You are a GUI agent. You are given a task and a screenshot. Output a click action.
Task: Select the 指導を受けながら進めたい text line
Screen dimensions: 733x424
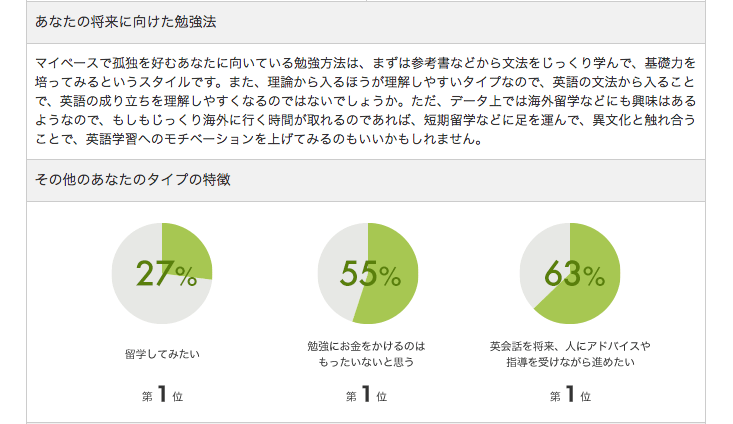(570, 362)
